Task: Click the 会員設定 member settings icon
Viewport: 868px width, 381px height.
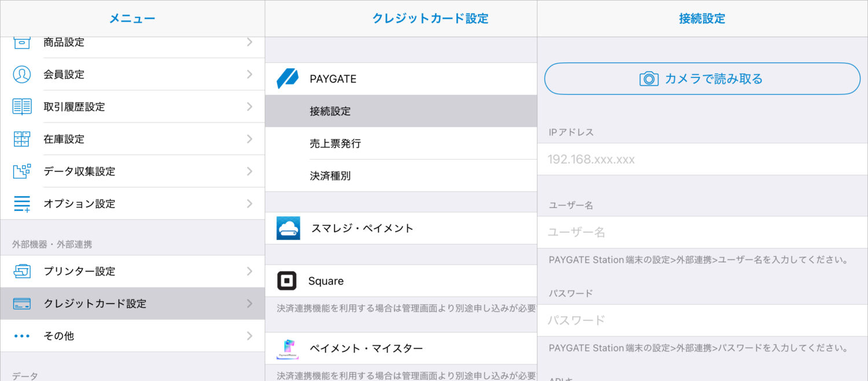Action: 21,75
